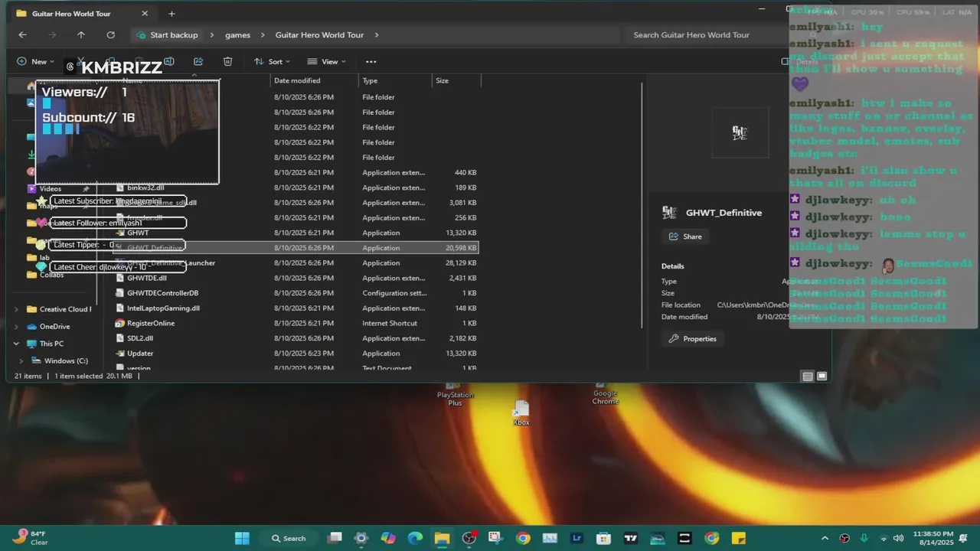
Task: Select the Xbox desktop file icon
Action: tap(521, 413)
